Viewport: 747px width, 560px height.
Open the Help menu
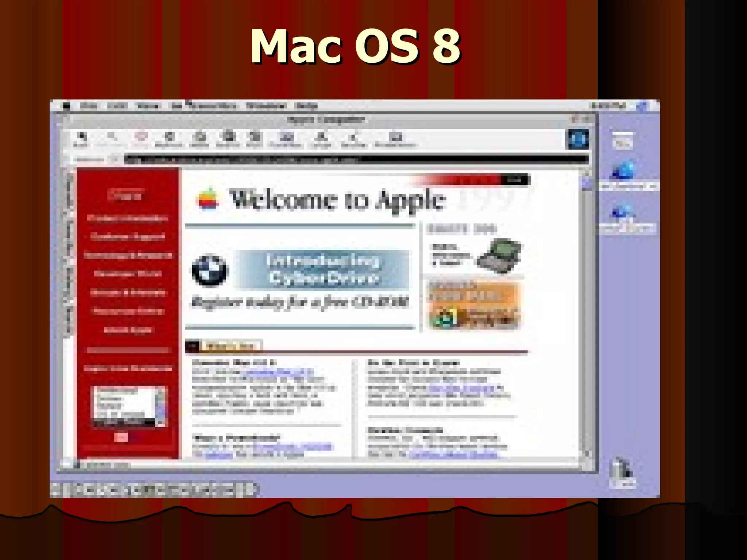pyautogui.click(x=307, y=106)
